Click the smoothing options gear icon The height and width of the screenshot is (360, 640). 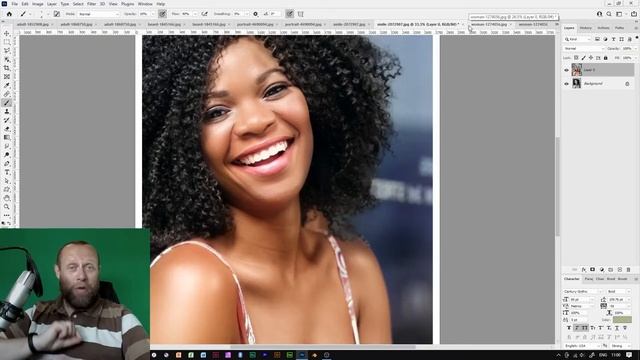tap(256, 14)
